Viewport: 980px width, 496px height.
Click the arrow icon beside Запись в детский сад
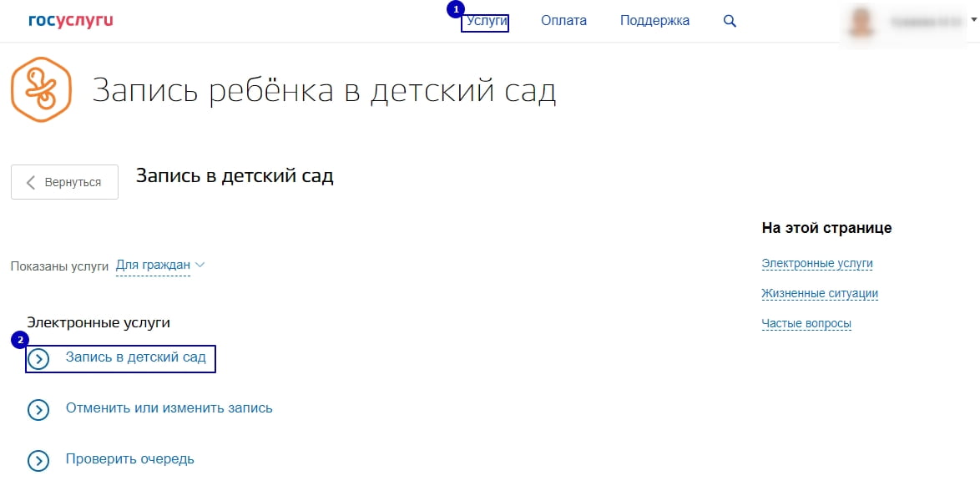click(38, 359)
